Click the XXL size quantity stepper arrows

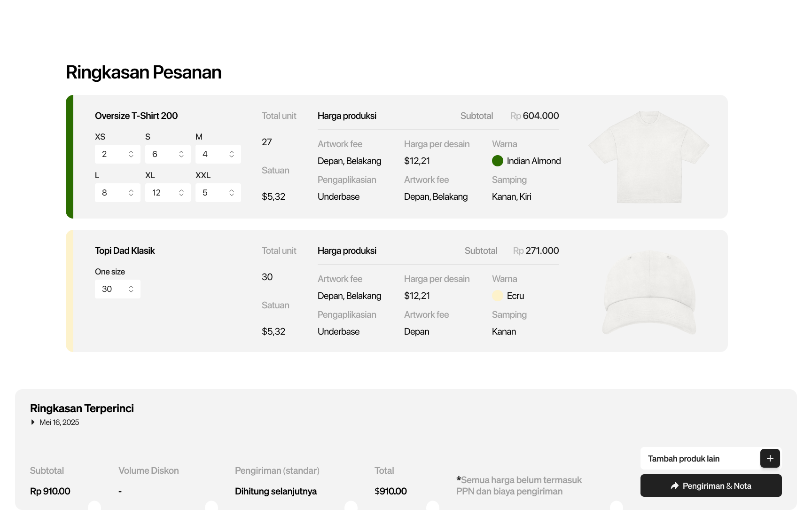pos(232,193)
